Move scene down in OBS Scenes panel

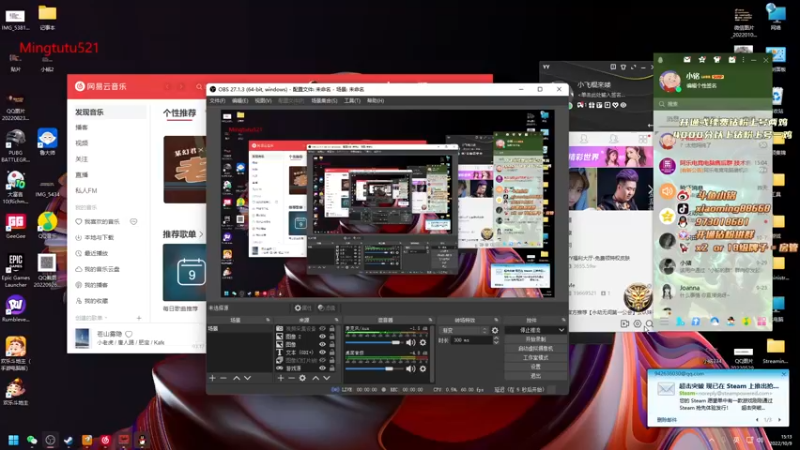[x=247, y=378]
